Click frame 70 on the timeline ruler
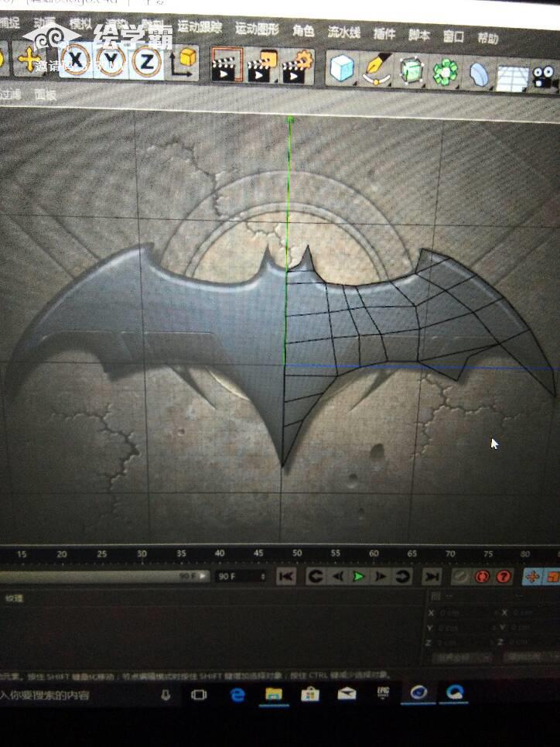 pos(450,553)
